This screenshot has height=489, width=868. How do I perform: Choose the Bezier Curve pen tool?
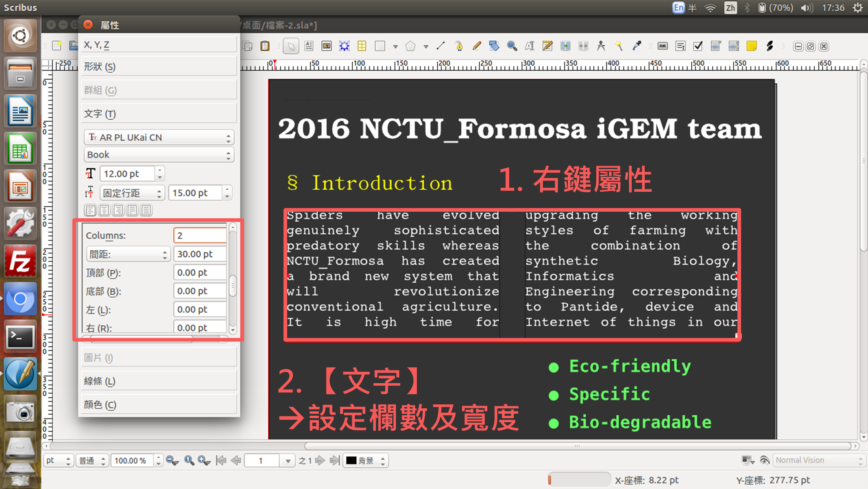coord(459,46)
